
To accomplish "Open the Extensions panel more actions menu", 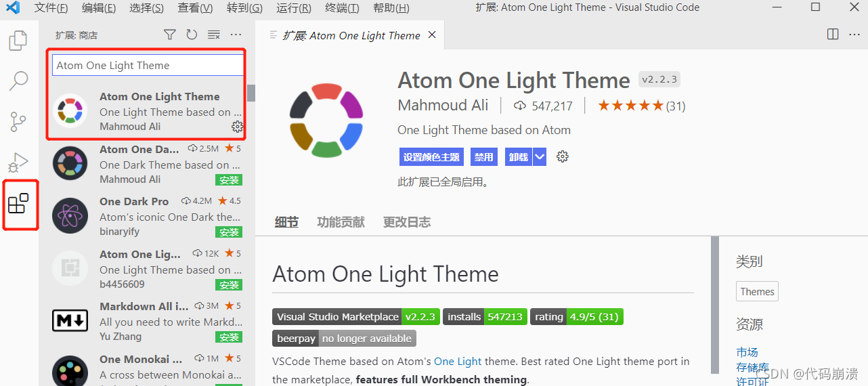I will pos(236,35).
